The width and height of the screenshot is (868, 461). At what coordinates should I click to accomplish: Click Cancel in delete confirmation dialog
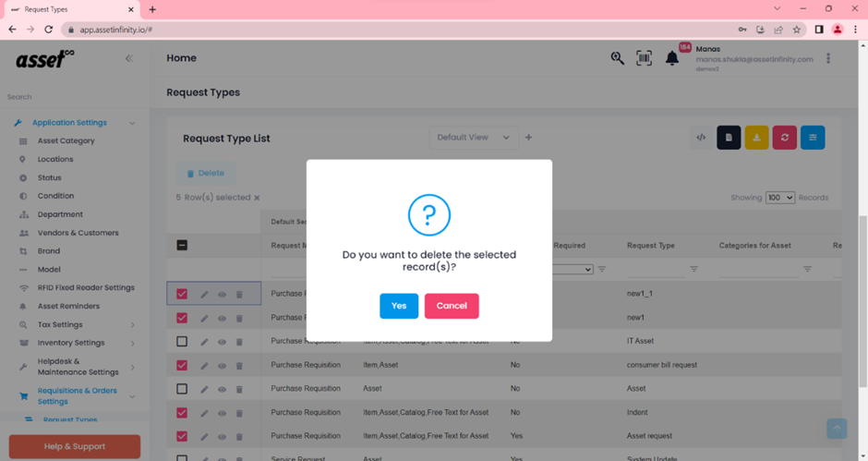pyautogui.click(x=452, y=306)
